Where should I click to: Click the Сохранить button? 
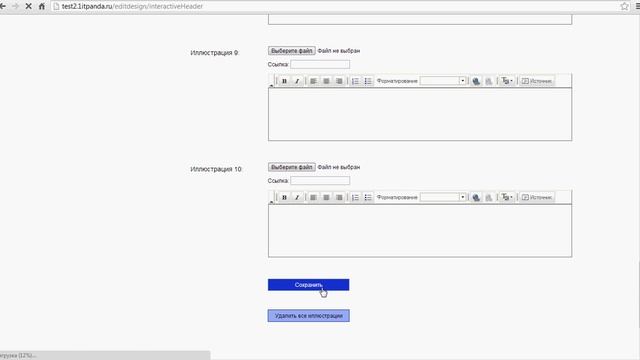pyautogui.click(x=309, y=284)
